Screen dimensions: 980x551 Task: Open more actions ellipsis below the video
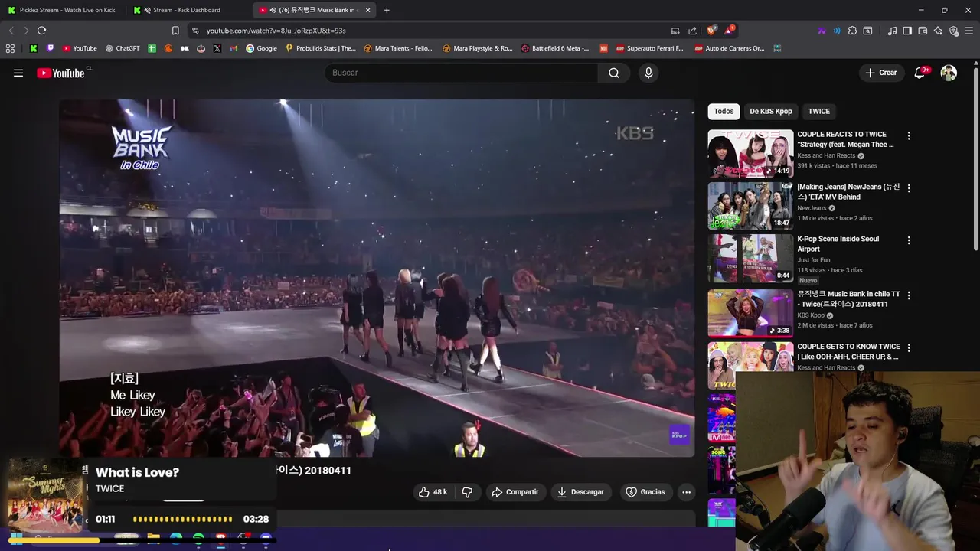(x=687, y=492)
